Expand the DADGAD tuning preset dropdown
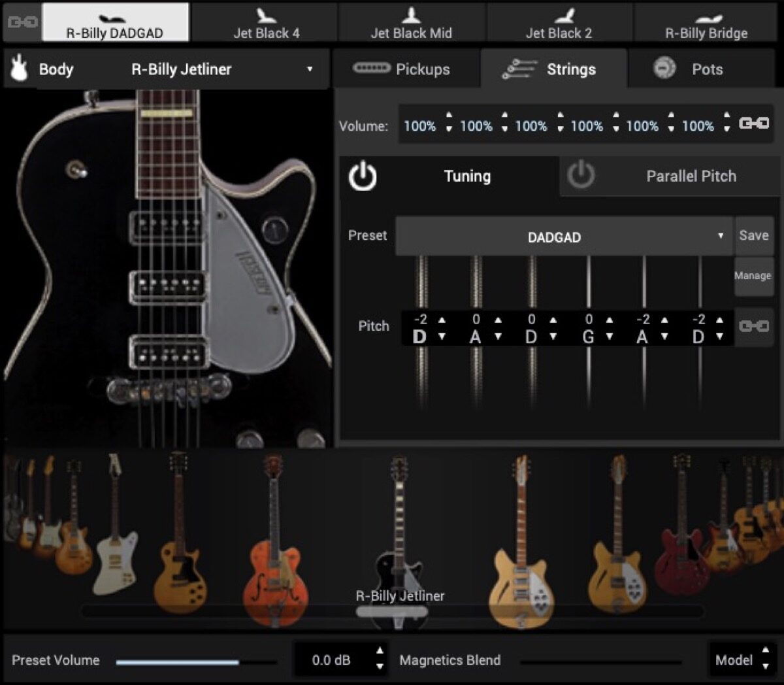784x685 pixels. pos(563,237)
